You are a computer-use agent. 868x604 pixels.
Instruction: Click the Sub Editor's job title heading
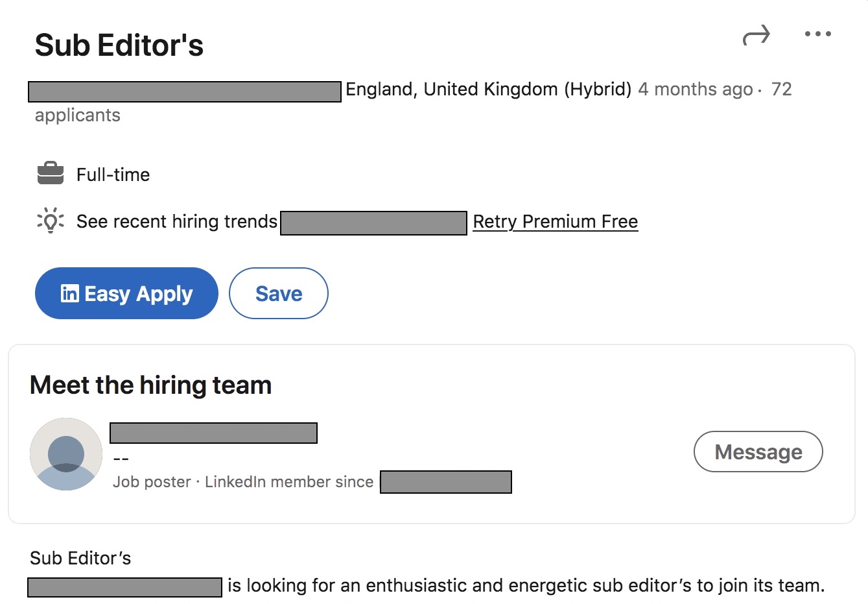point(119,45)
